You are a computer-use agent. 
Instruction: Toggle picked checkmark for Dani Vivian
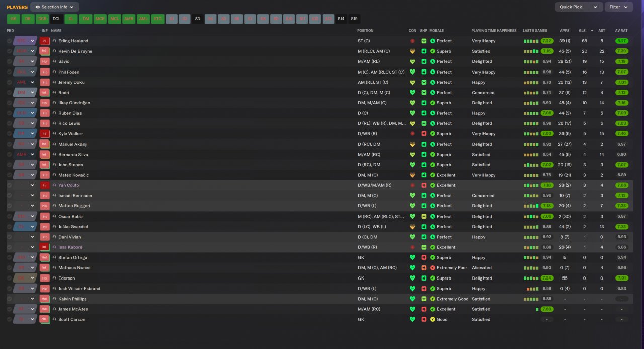tap(10, 237)
